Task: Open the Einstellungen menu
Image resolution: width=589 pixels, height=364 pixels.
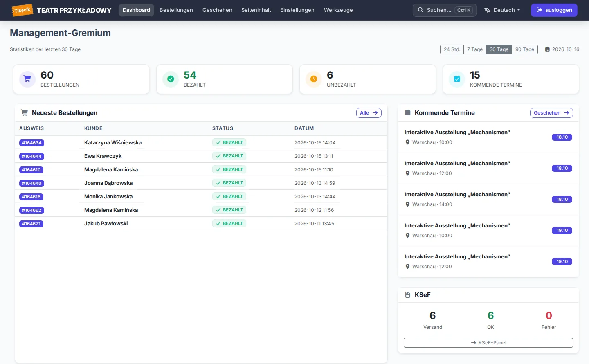Action: click(297, 10)
